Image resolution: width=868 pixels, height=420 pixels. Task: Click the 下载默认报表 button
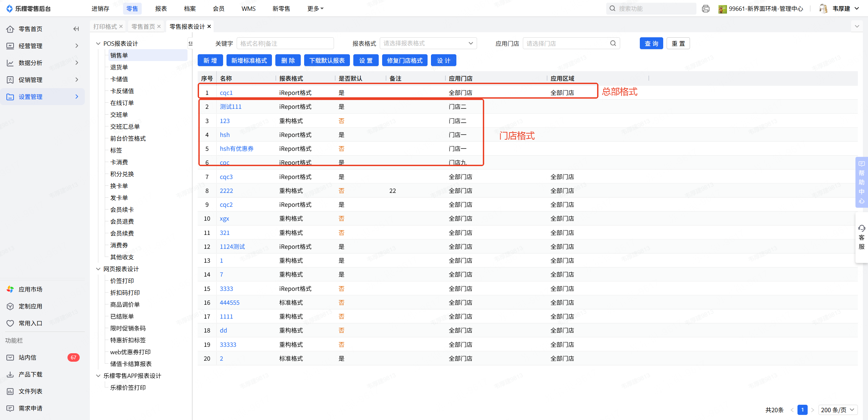(x=327, y=61)
